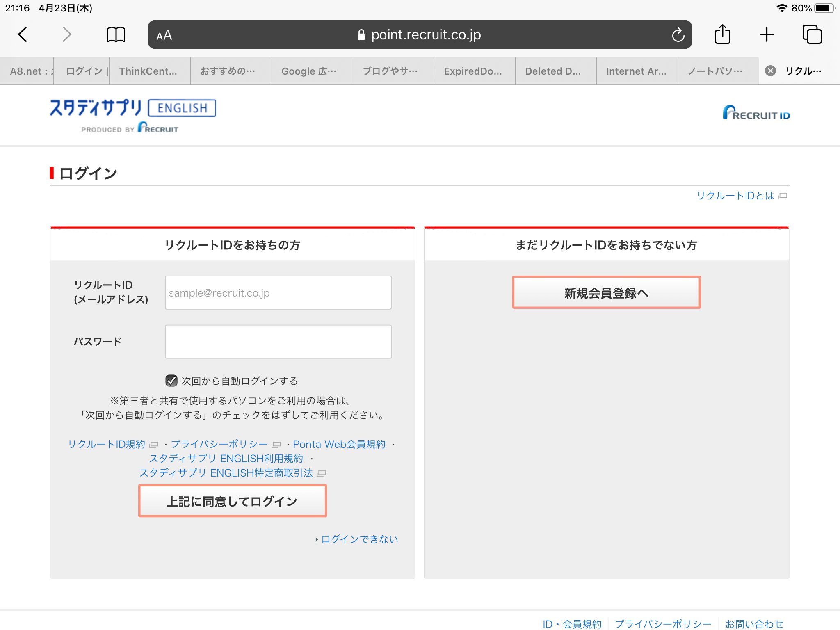This screenshot has height=630, width=840.
Task: Switch to the おすすめの tab
Action: point(231,71)
